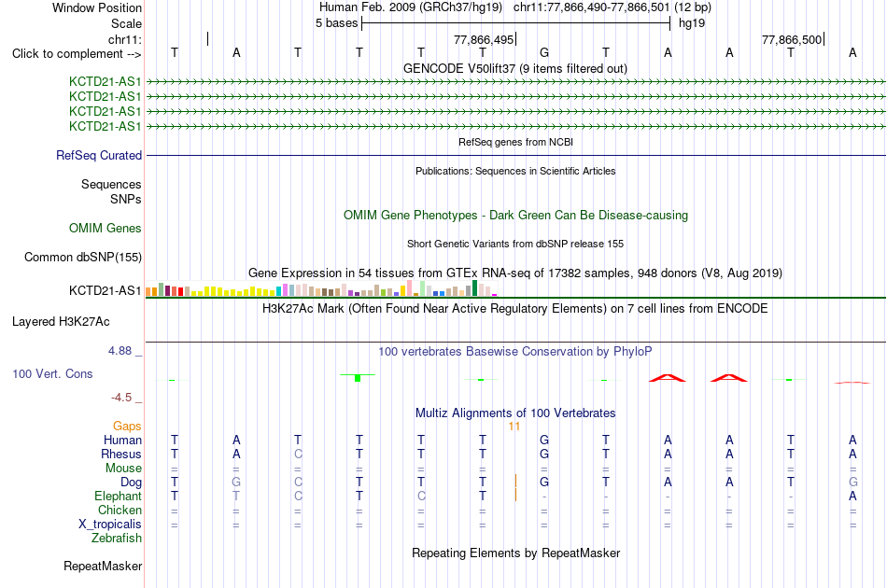Click the Zebrafish alignment row label

click(x=117, y=538)
